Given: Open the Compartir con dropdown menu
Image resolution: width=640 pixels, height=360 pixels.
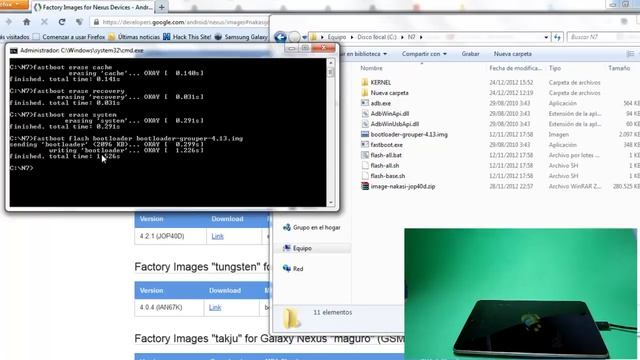Looking at the screenshot, I should point(424,54).
